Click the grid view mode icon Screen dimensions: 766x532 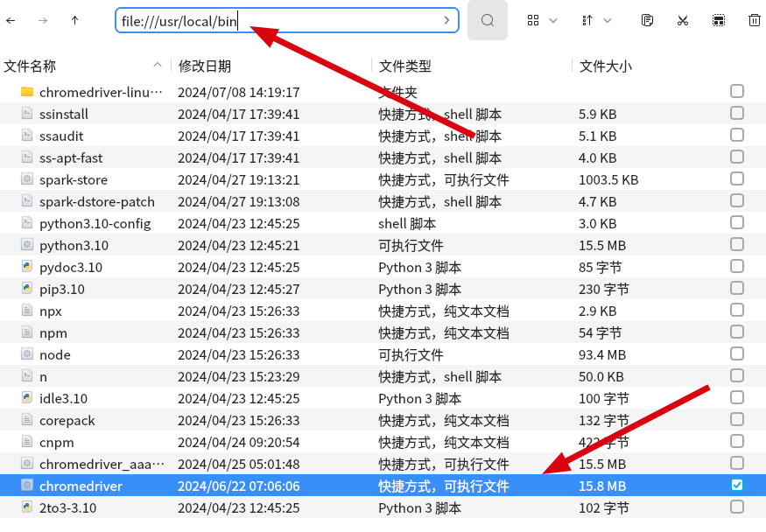coord(535,20)
